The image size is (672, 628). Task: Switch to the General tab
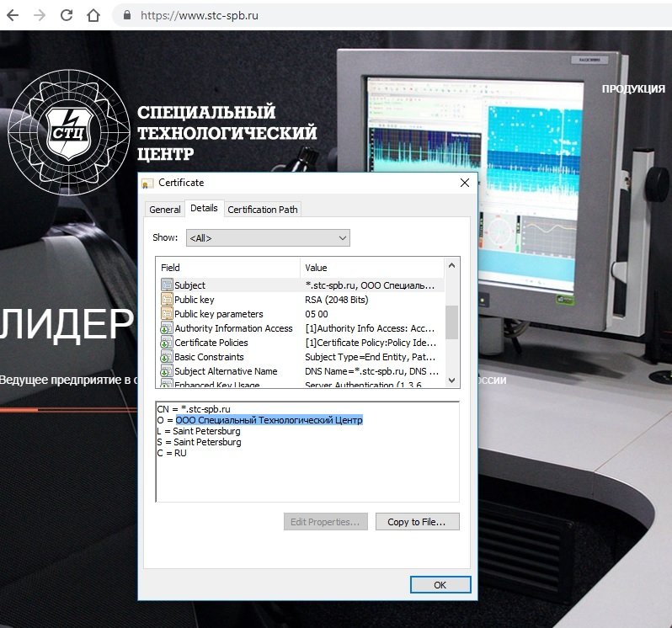[164, 210]
